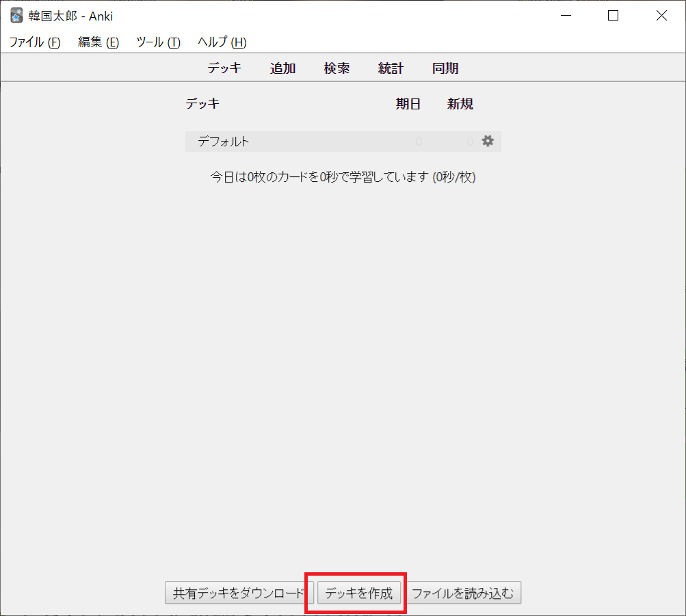Maximize the Anki window

614,16
